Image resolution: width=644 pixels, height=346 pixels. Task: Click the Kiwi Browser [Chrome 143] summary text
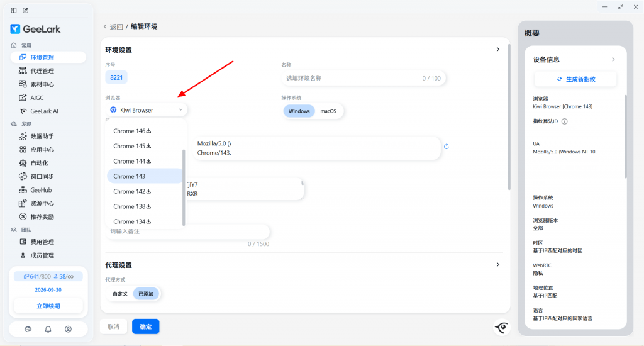point(563,106)
